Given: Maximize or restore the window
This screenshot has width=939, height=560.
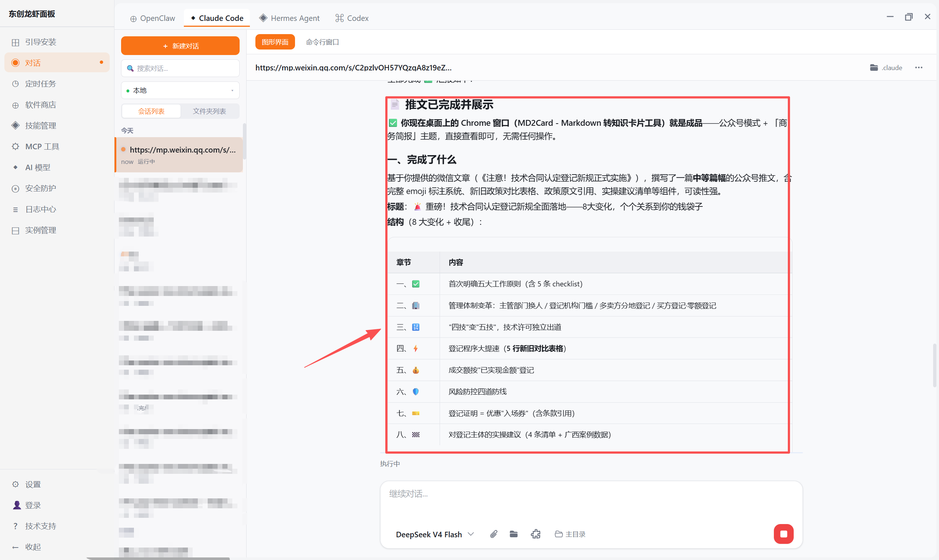Looking at the screenshot, I should coord(909,17).
